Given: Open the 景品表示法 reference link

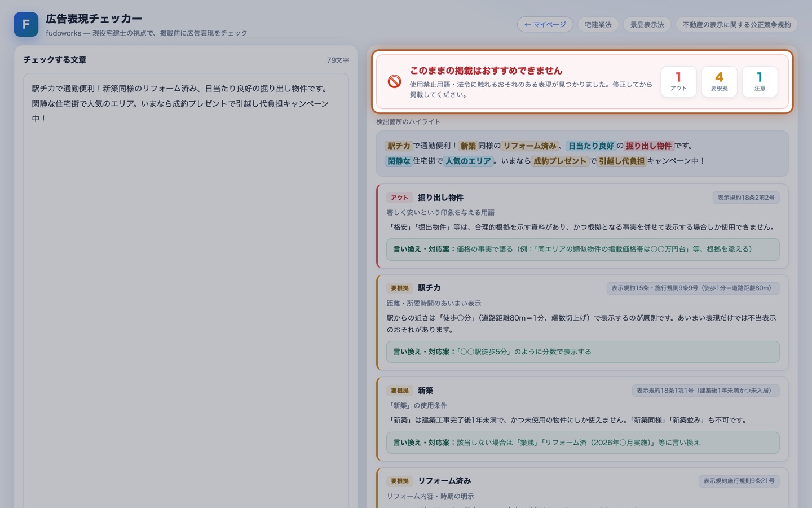Looking at the screenshot, I should [x=647, y=24].
